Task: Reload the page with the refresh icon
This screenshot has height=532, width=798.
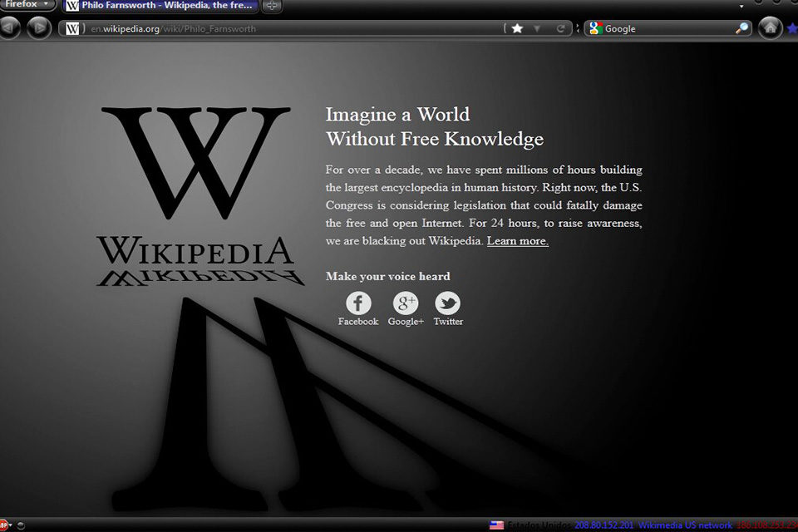Action: pos(560,28)
